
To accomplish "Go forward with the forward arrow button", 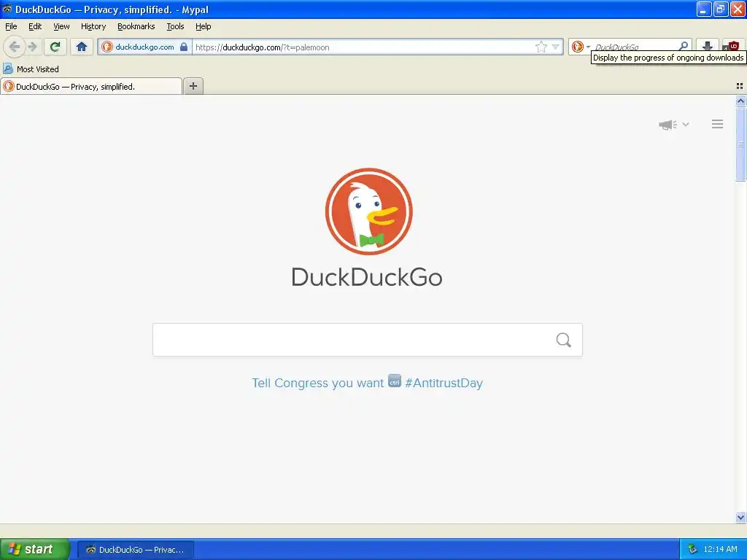I will tap(32, 47).
